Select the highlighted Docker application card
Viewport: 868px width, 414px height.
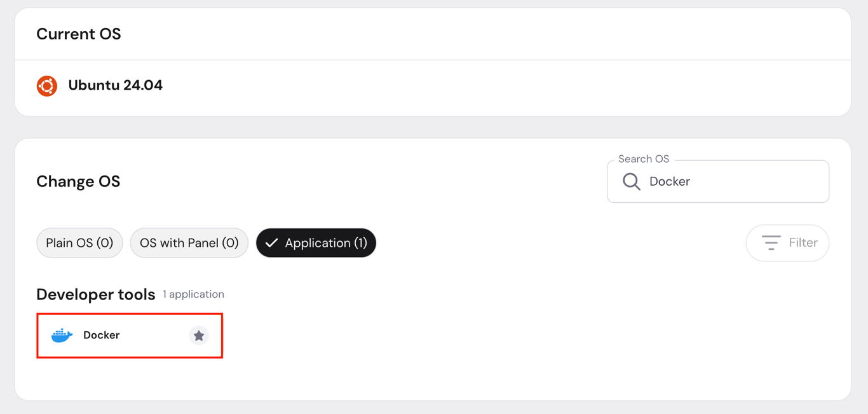click(130, 335)
